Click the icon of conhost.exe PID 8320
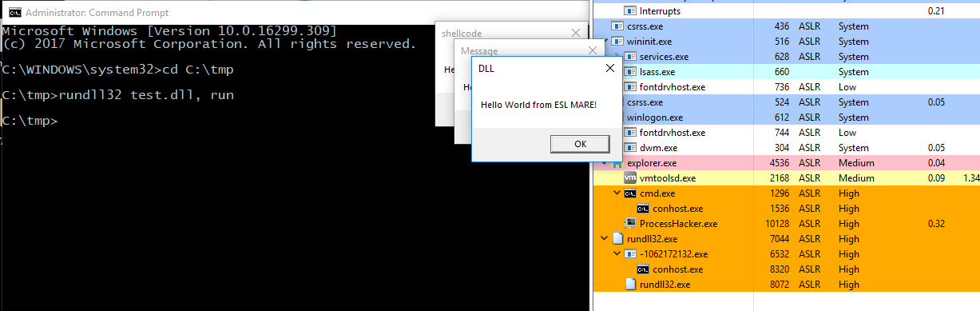 click(643, 269)
